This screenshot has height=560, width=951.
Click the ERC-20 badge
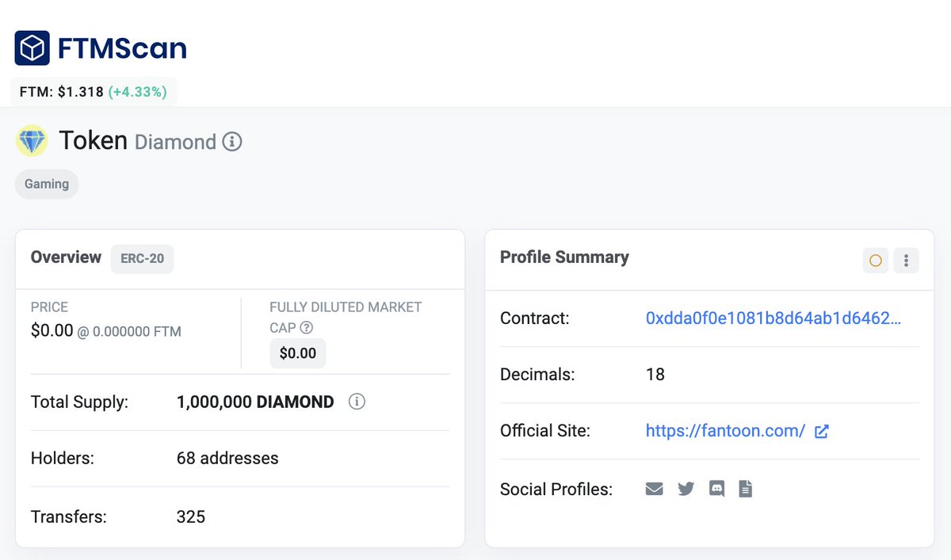coord(143,259)
